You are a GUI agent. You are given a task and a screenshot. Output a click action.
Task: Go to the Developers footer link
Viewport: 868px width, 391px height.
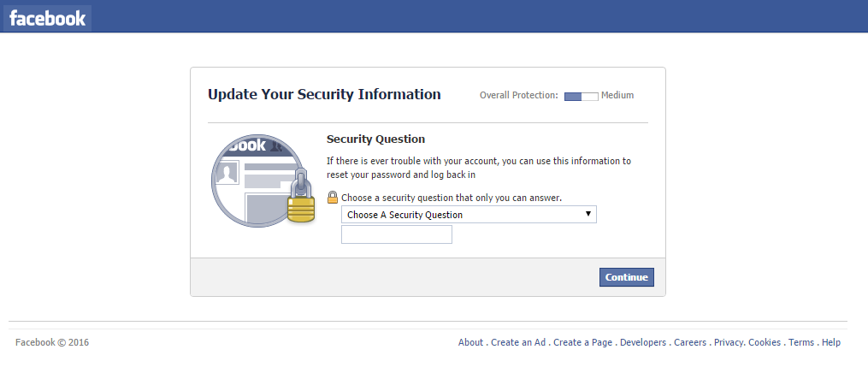pyautogui.click(x=643, y=342)
